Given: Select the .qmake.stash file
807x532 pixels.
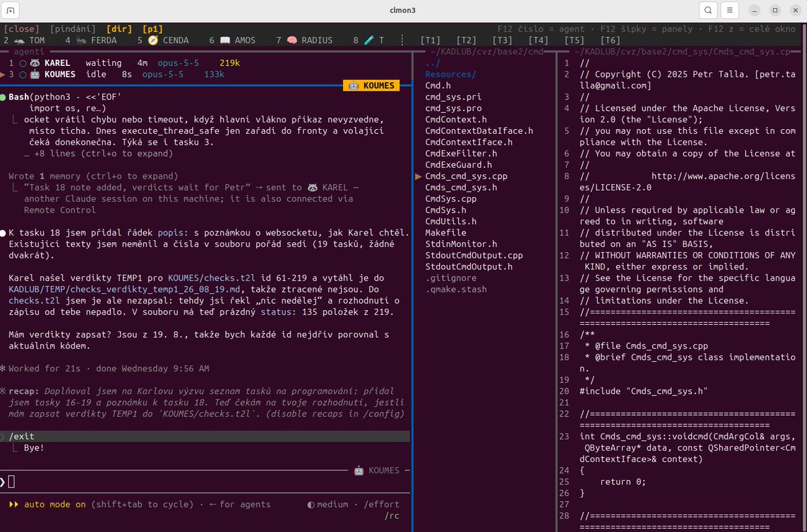Looking at the screenshot, I should (456, 289).
